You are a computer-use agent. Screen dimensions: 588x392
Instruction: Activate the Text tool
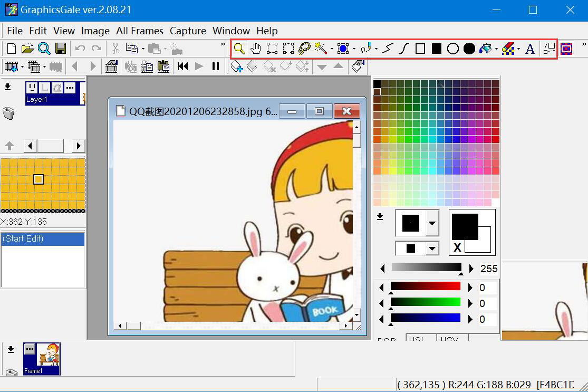click(530, 49)
